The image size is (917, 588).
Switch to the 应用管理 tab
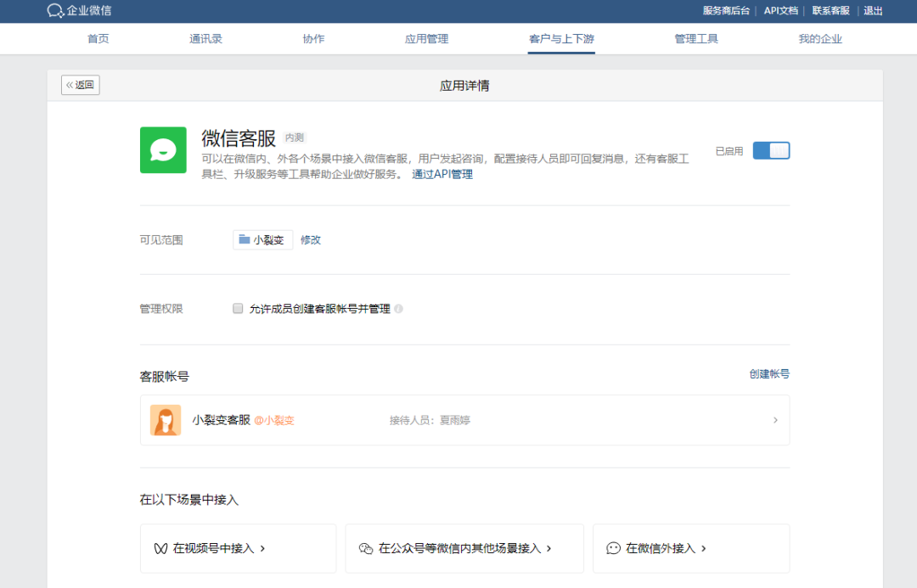tap(426, 38)
